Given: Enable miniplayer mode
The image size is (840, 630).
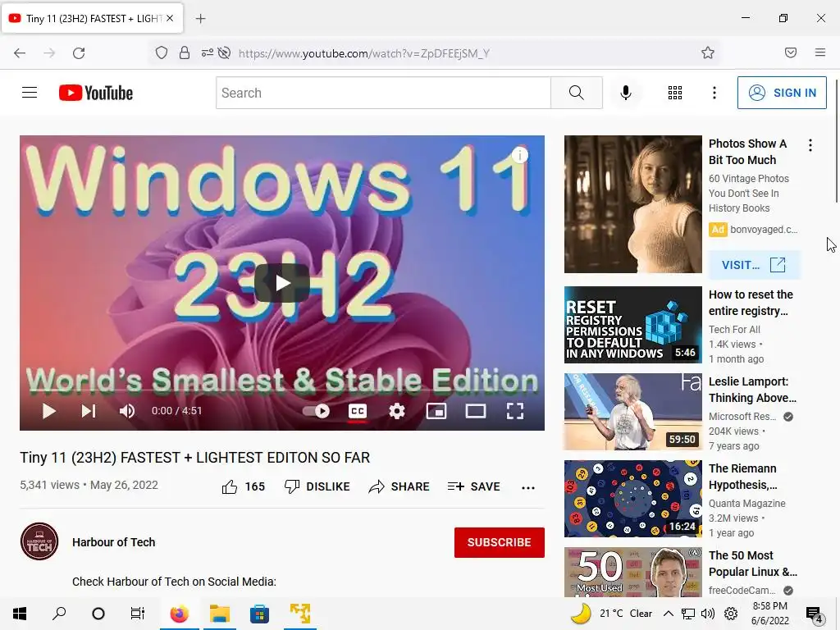Looking at the screenshot, I should coord(436,411).
